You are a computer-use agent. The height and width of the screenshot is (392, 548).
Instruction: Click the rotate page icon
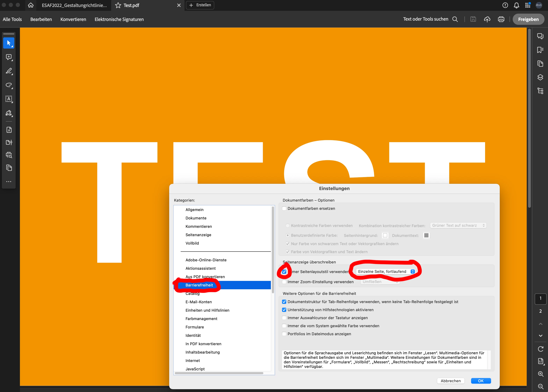[x=540, y=349]
